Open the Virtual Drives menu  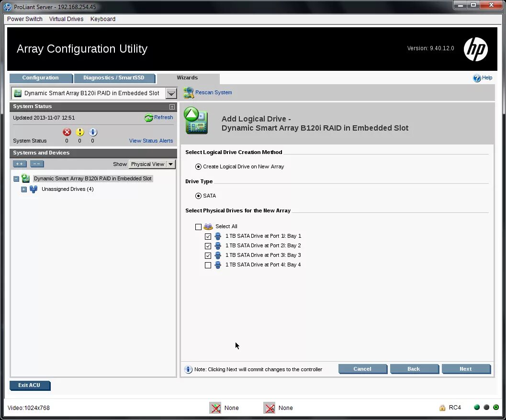click(66, 19)
